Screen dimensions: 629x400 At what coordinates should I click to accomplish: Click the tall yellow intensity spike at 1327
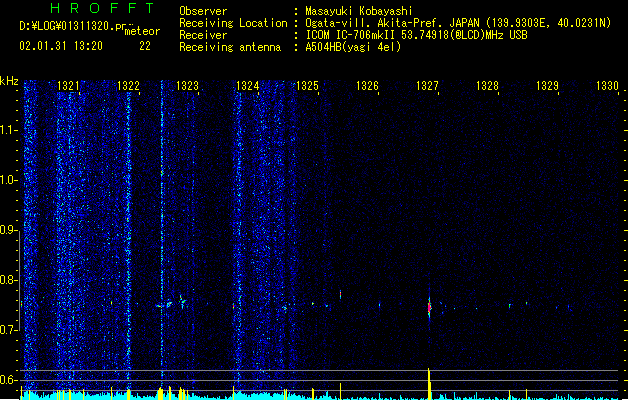(x=429, y=384)
